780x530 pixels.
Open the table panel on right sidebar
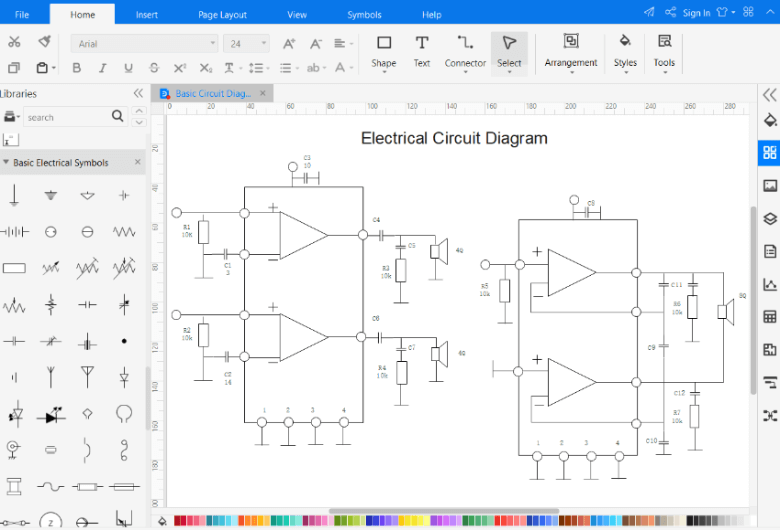pyautogui.click(x=770, y=317)
